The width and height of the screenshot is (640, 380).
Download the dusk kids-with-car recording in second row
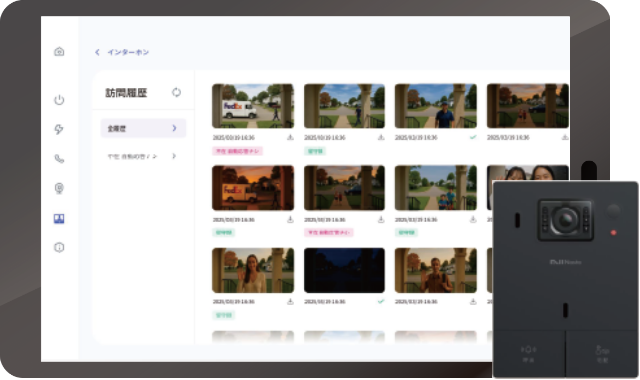point(381,220)
